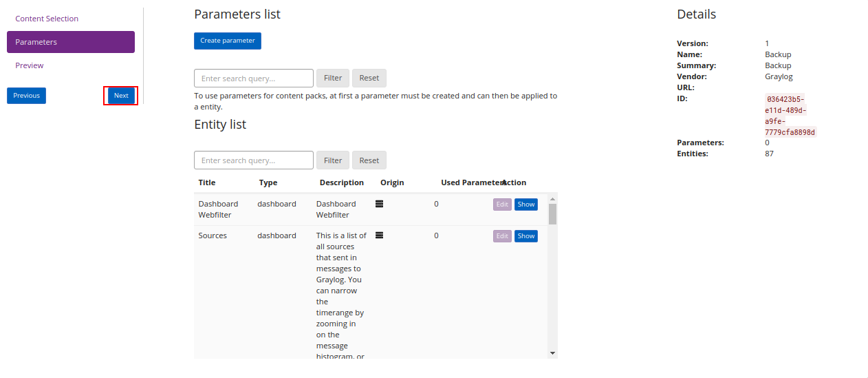This screenshot has width=868, height=378.
Task: Click scroll up arrow of entity list
Action: point(552,199)
